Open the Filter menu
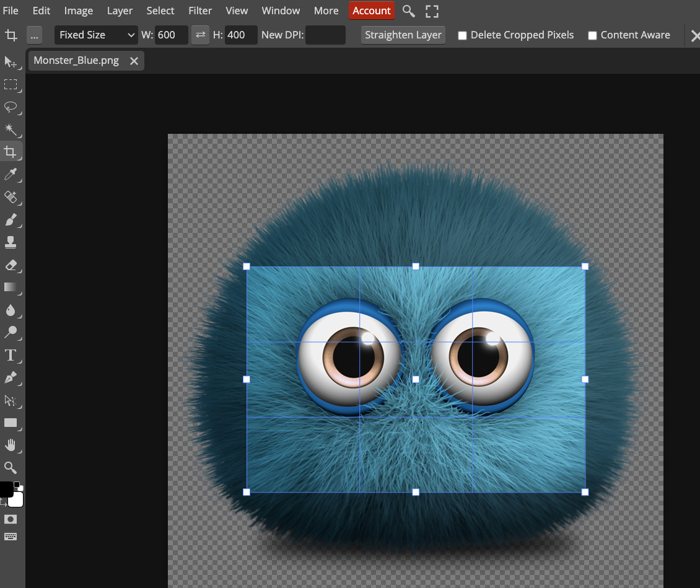The width and height of the screenshot is (700, 588). click(200, 11)
